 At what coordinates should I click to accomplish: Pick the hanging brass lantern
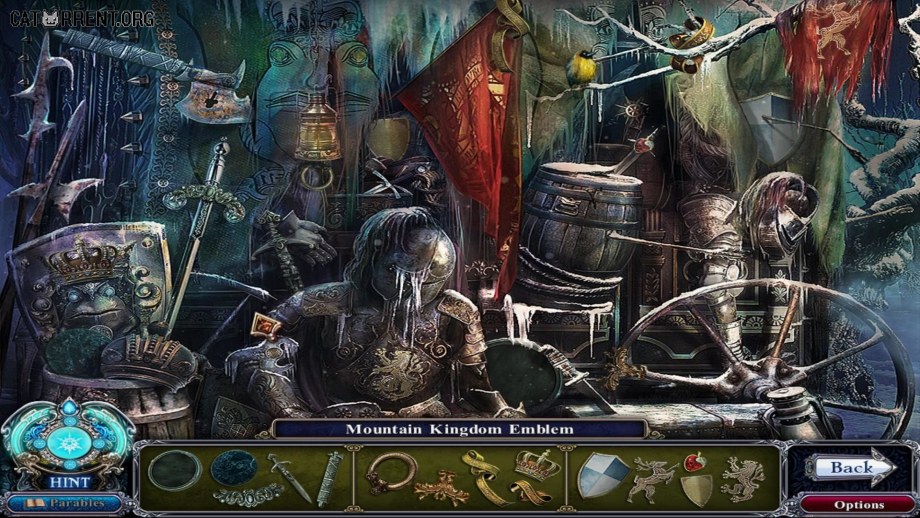pyautogui.click(x=317, y=127)
